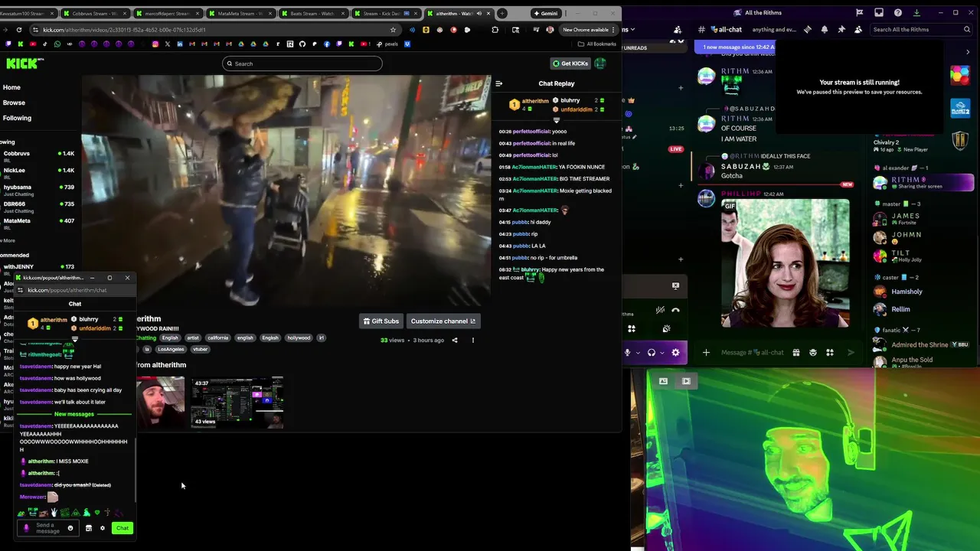Click the purple microphone icon in chat input

(27, 528)
